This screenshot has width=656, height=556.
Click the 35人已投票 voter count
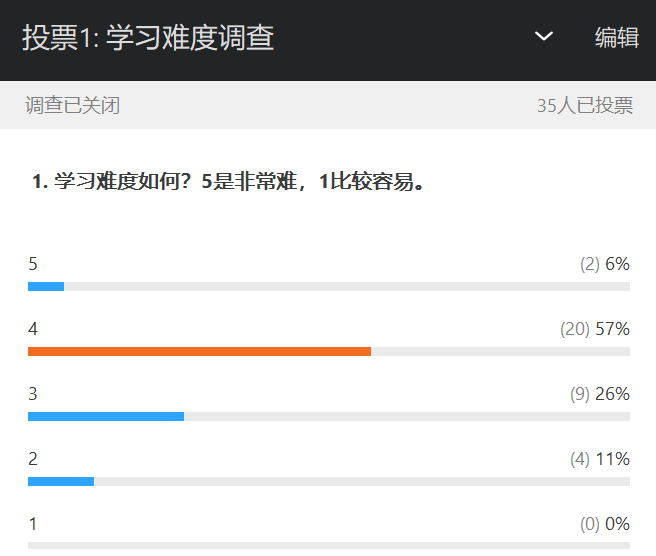coord(584,105)
